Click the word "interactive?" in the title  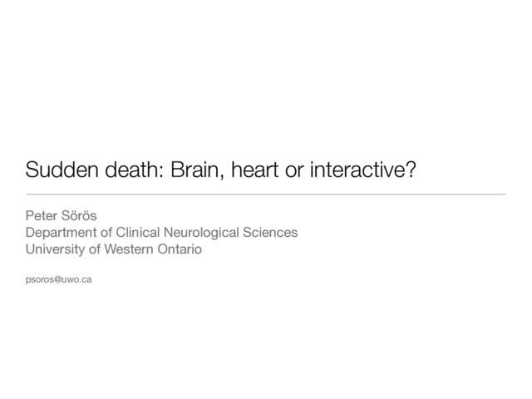[x=362, y=170]
